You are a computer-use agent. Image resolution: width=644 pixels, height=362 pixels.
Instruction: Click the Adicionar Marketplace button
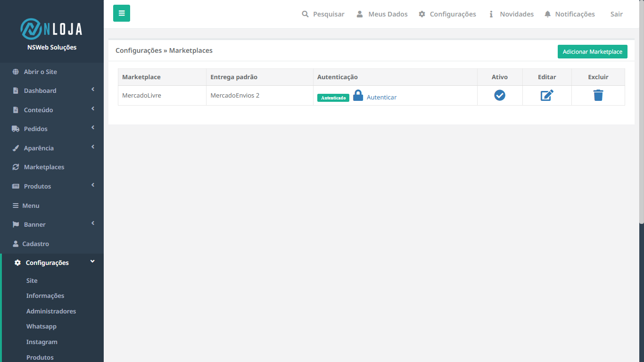(593, 52)
